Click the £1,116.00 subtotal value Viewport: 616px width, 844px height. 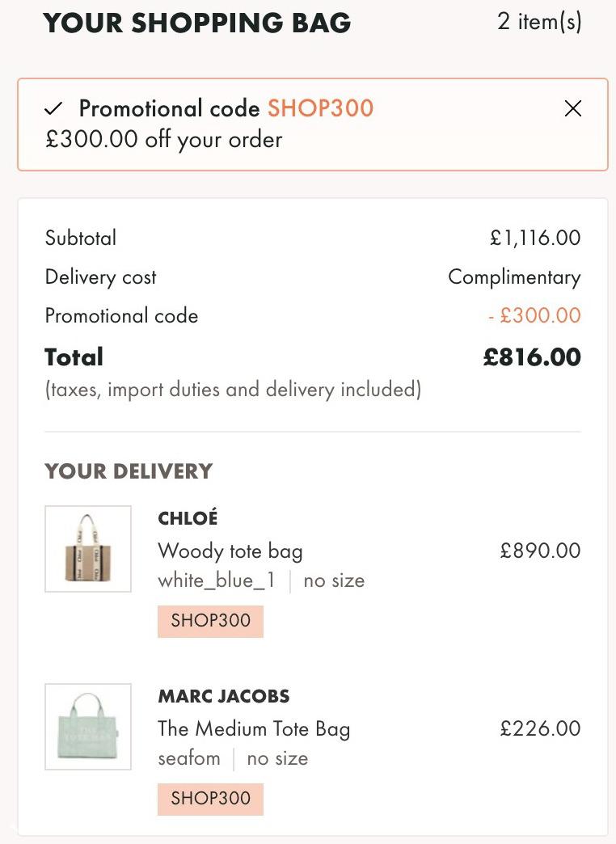(x=535, y=238)
